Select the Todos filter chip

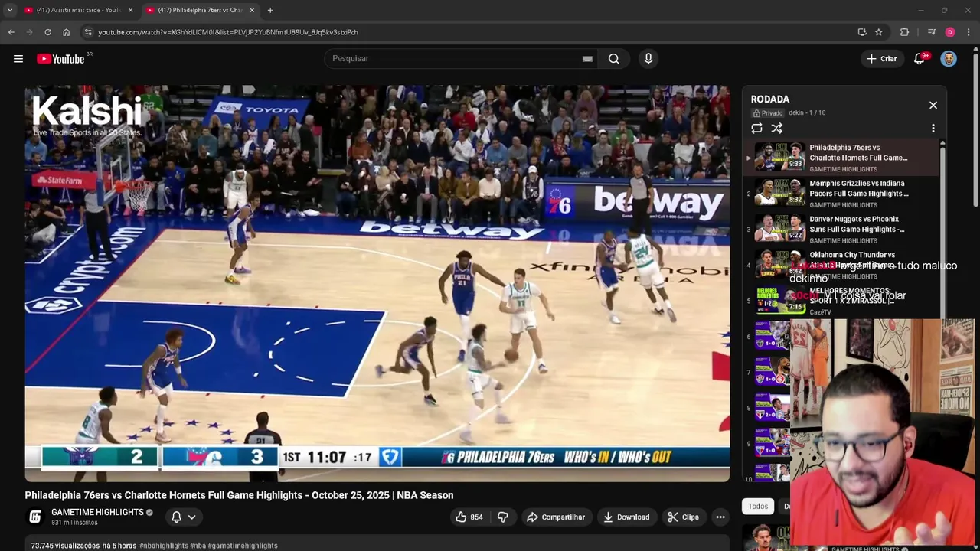point(758,506)
